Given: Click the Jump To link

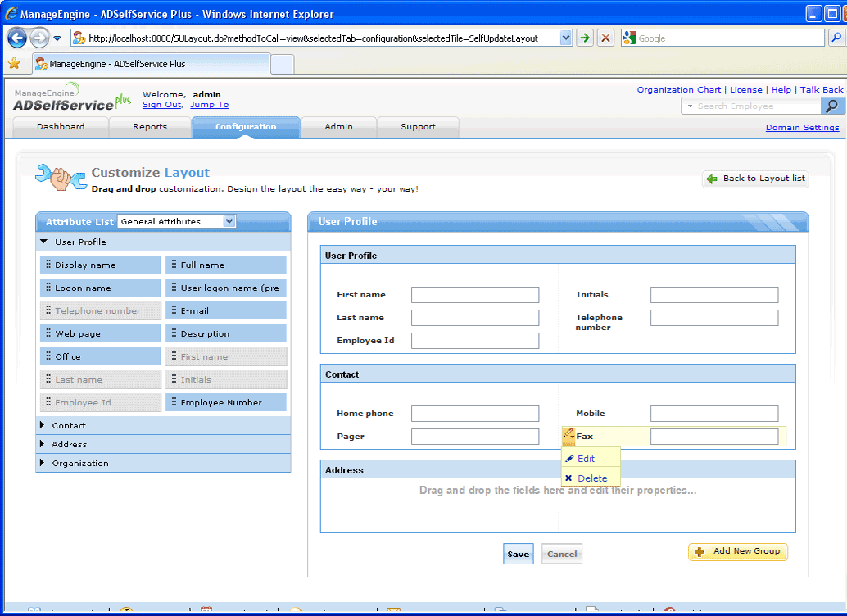Looking at the screenshot, I should (210, 105).
